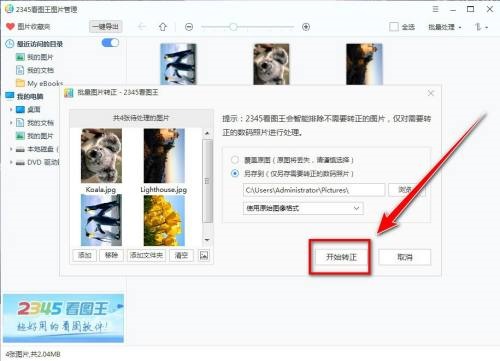Click dialog list scrollbar down arrow
The width and height of the screenshot is (500, 361).
tap(207, 240)
